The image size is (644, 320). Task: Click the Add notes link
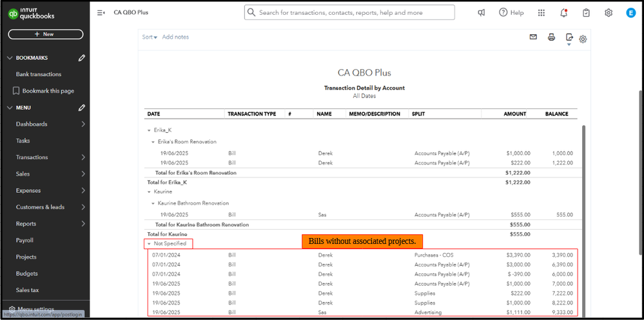coord(175,37)
